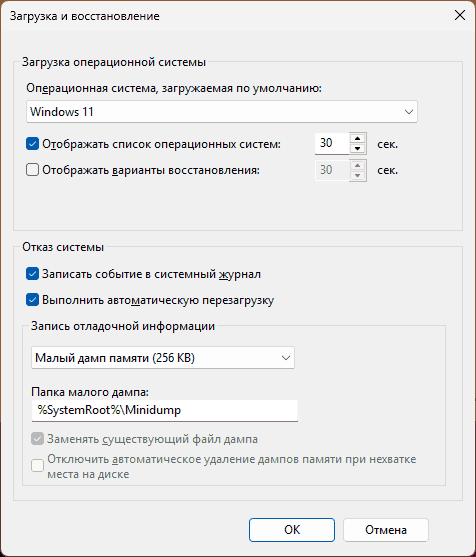Close the Загрузка и восстановление dialog

460,15
